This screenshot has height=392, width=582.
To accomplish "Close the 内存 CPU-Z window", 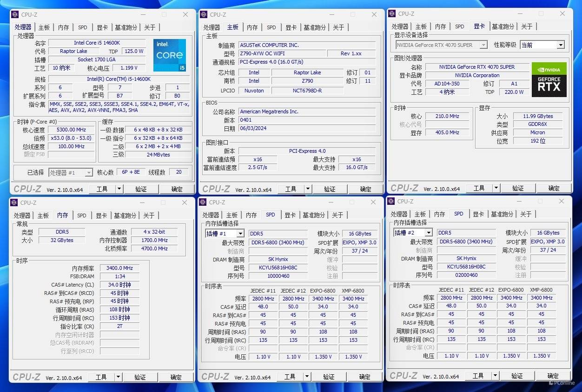I will click(x=185, y=203).
